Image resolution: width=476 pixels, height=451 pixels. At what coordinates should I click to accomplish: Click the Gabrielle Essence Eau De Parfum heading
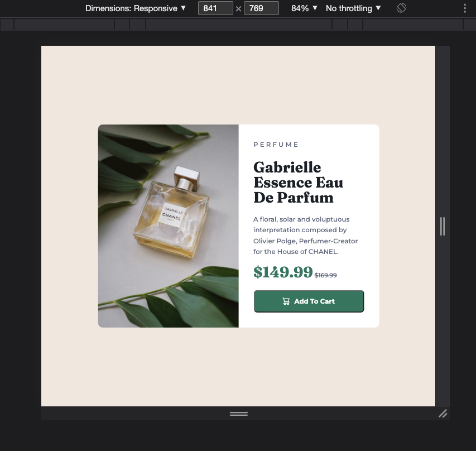tap(299, 182)
